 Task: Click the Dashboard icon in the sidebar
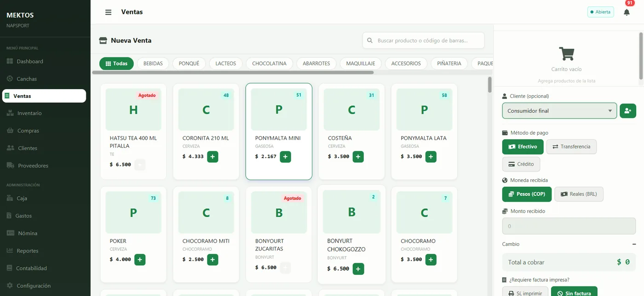tap(10, 61)
